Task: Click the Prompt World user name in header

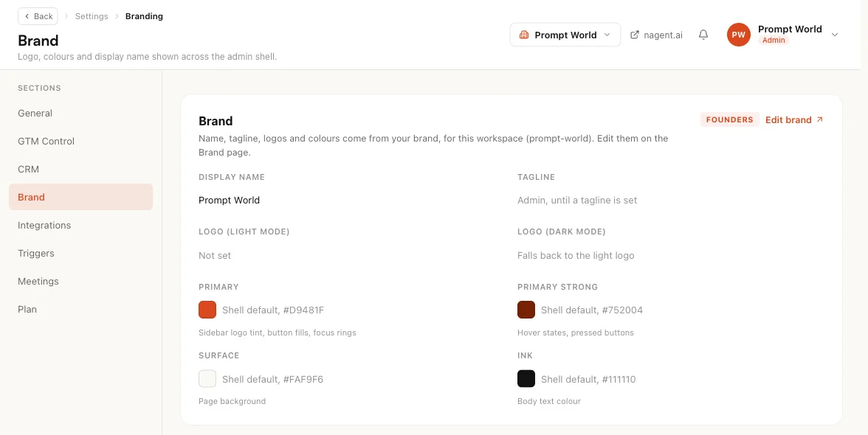Action: (x=790, y=29)
